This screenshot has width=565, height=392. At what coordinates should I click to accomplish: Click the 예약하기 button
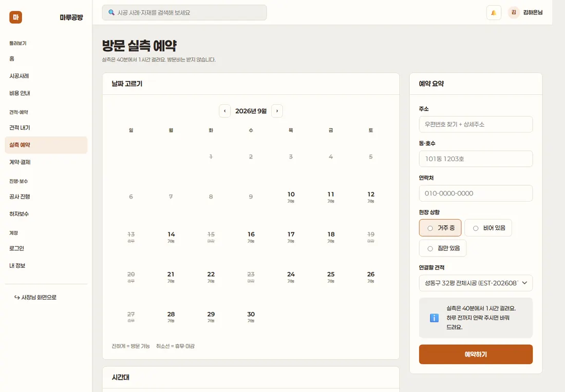tap(476, 355)
